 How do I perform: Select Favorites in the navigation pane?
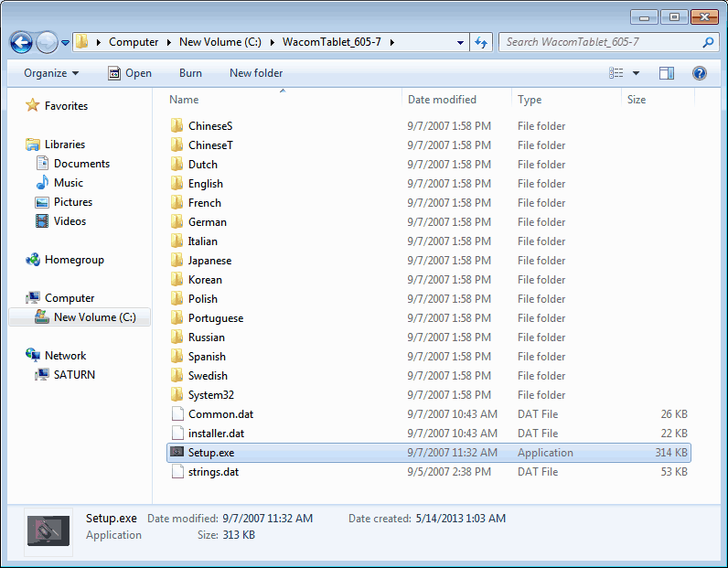(x=57, y=106)
